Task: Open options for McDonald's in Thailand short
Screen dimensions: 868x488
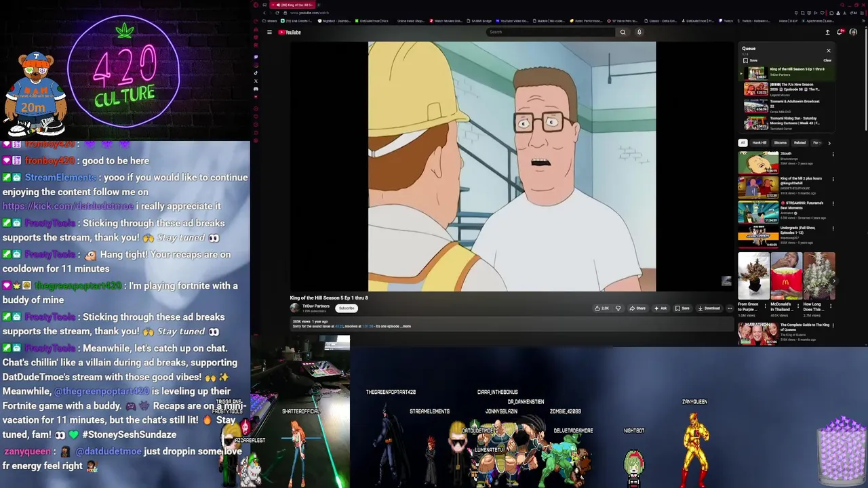Action: click(798, 306)
